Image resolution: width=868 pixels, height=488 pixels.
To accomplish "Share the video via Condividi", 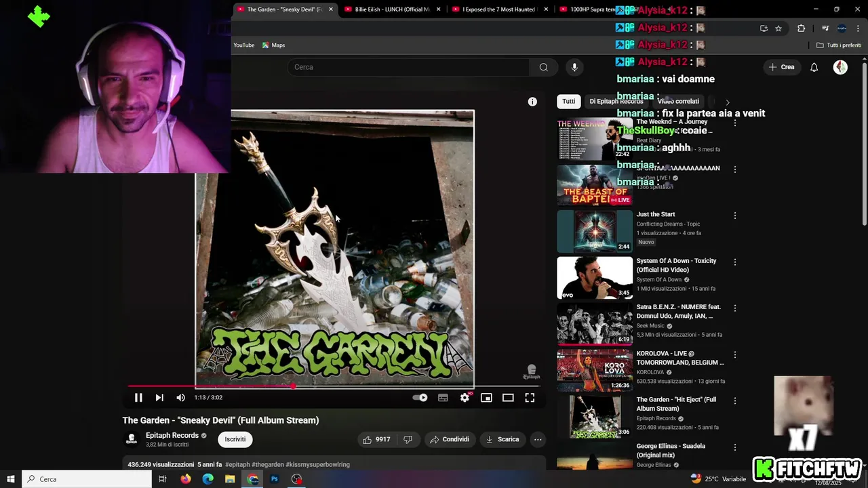I will pos(450,439).
